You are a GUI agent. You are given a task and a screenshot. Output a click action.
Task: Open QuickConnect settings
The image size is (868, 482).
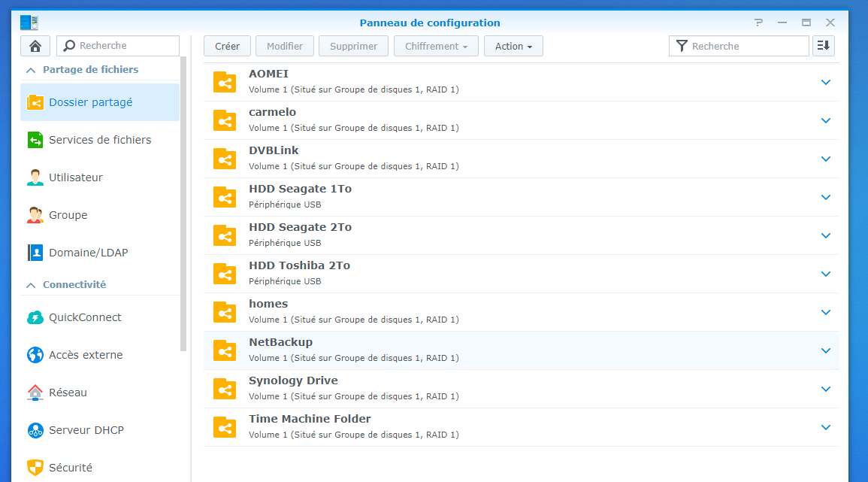pyautogui.click(x=100, y=317)
